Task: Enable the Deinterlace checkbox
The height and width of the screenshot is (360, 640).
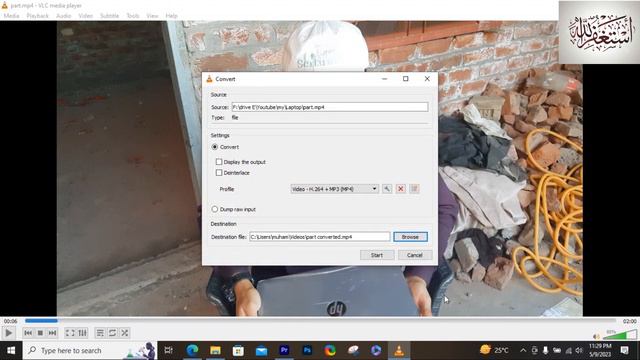Action: click(x=219, y=173)
